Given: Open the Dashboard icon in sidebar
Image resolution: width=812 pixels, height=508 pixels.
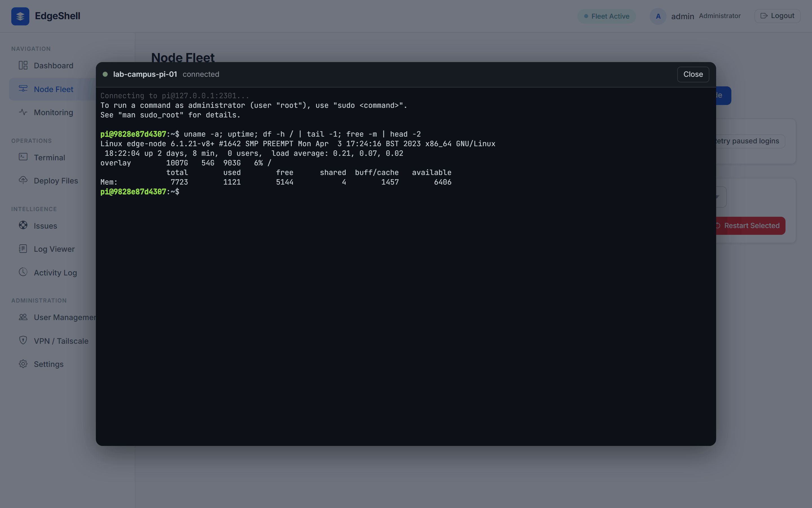Looking at the screenshot, I should [23, 65].
